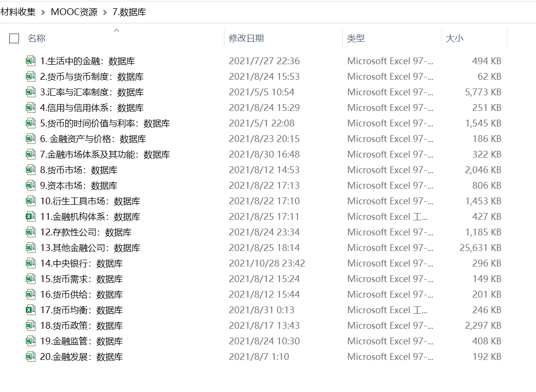Sort files by 修改日期 column header
This screenshot has width=536, height=392.
pyautogui.click(x=246, y=38)
